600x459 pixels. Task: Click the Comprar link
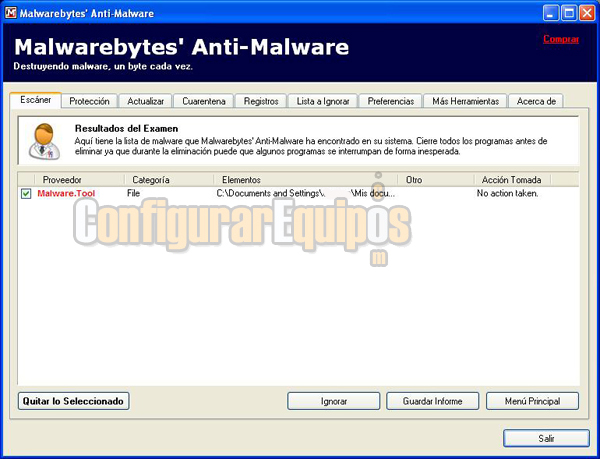[x=561, y=39]
